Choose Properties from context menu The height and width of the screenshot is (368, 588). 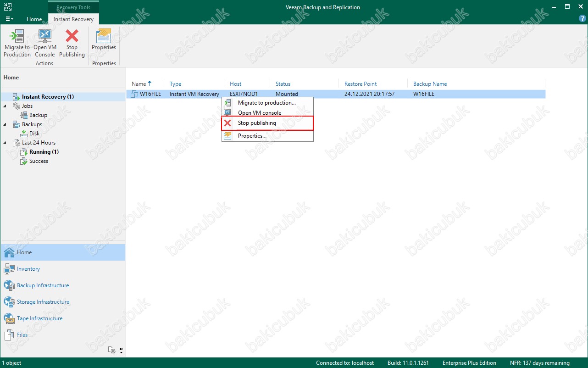(267, 136)
